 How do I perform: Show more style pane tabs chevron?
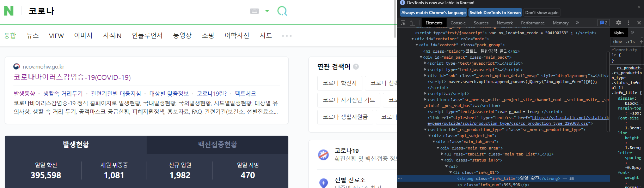tap(632, 32)
